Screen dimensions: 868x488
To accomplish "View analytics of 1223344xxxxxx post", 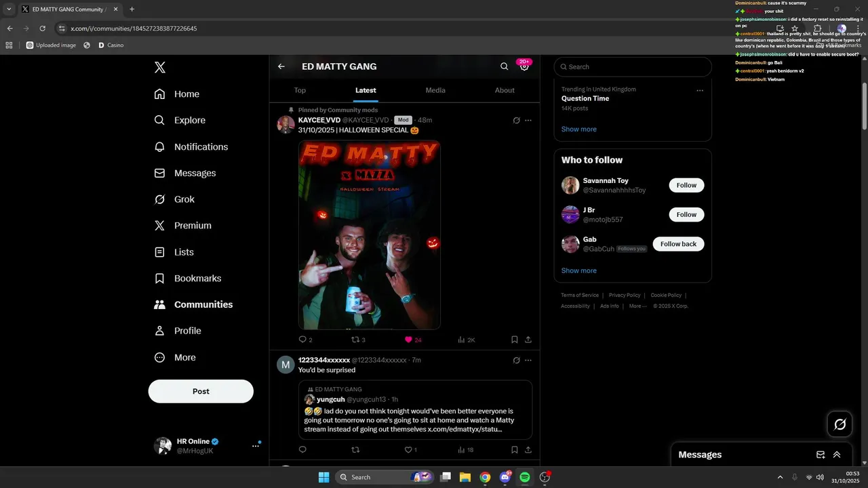I will pyautogui.click(x=465, y=449).
